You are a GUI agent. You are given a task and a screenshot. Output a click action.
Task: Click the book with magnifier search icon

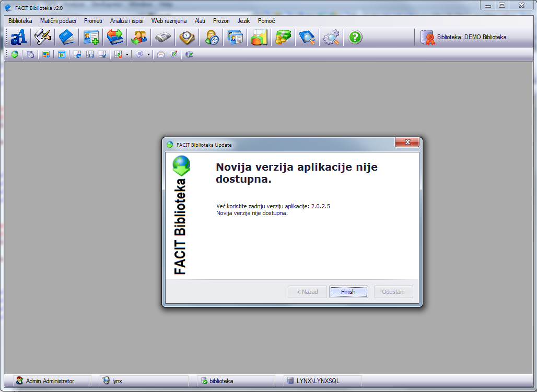tap(307, 37)
